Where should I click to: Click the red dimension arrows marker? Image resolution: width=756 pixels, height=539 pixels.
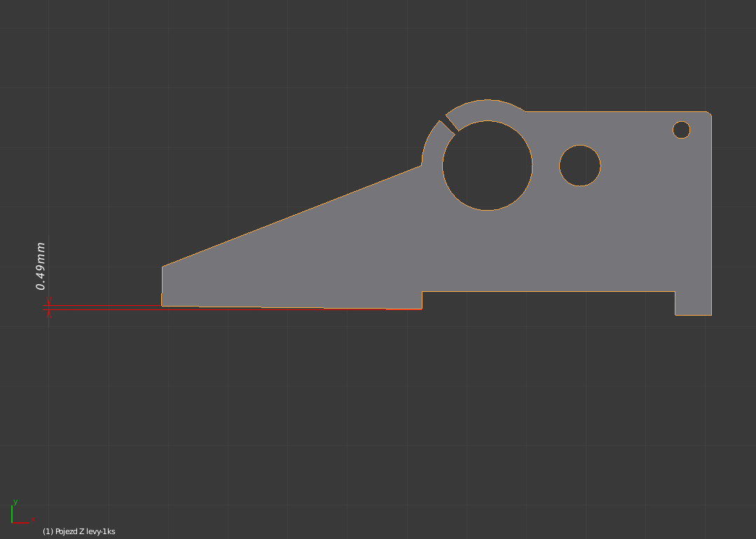click(x=48, y=307)
